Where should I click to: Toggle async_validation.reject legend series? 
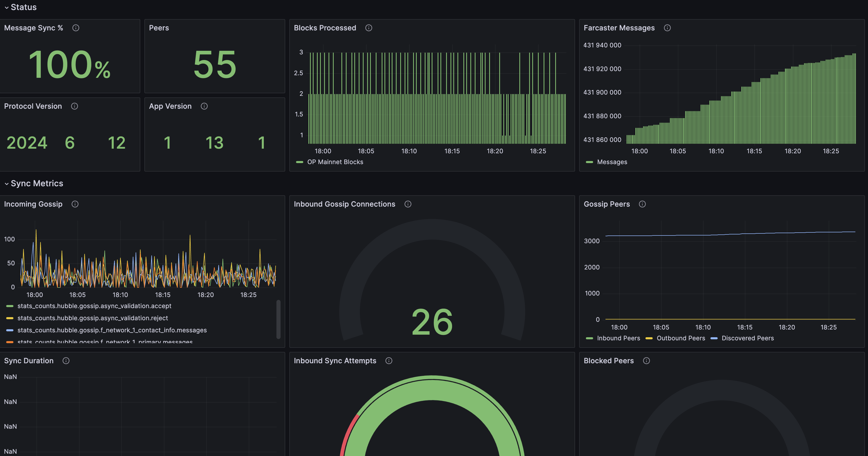tap(93, 318)
